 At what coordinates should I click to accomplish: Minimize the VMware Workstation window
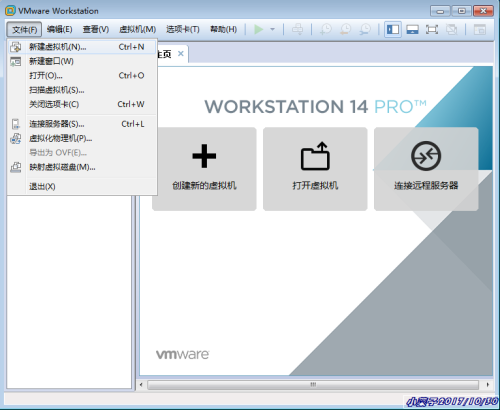tap(440, 11)
